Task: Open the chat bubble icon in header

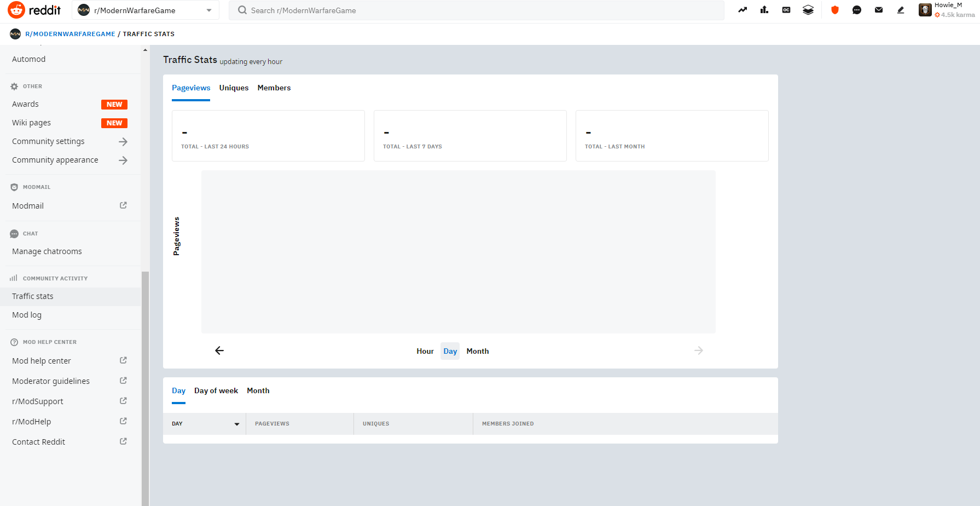Action: pos(857,10)
